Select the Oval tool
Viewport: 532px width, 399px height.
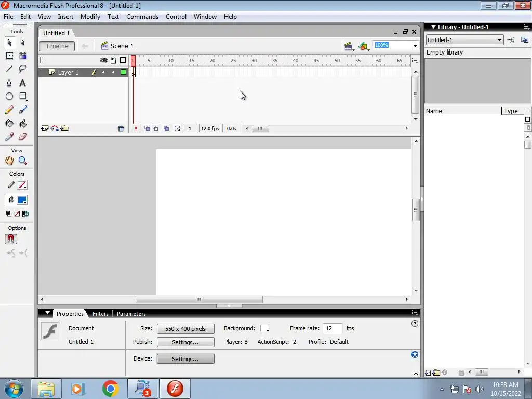9,96
